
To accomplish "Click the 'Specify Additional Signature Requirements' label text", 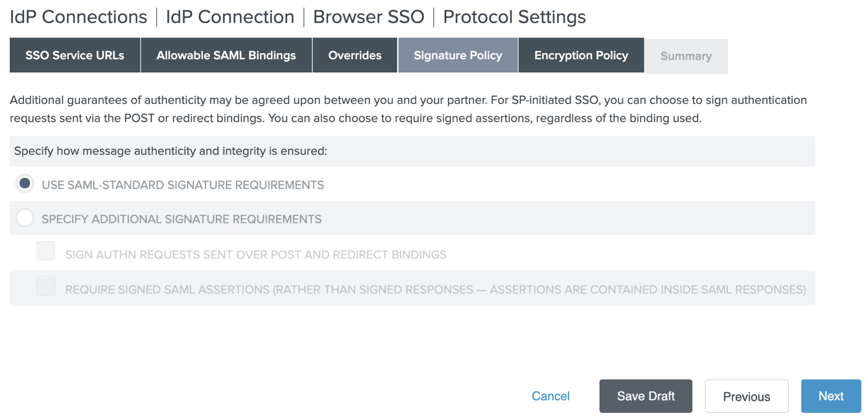I will (x=181, y=219).
